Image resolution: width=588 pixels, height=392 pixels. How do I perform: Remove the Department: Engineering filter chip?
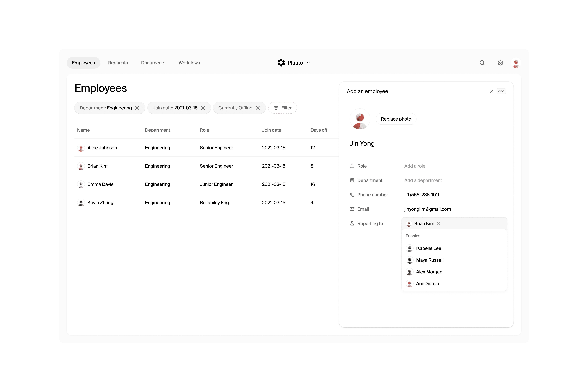coord(137,108)
